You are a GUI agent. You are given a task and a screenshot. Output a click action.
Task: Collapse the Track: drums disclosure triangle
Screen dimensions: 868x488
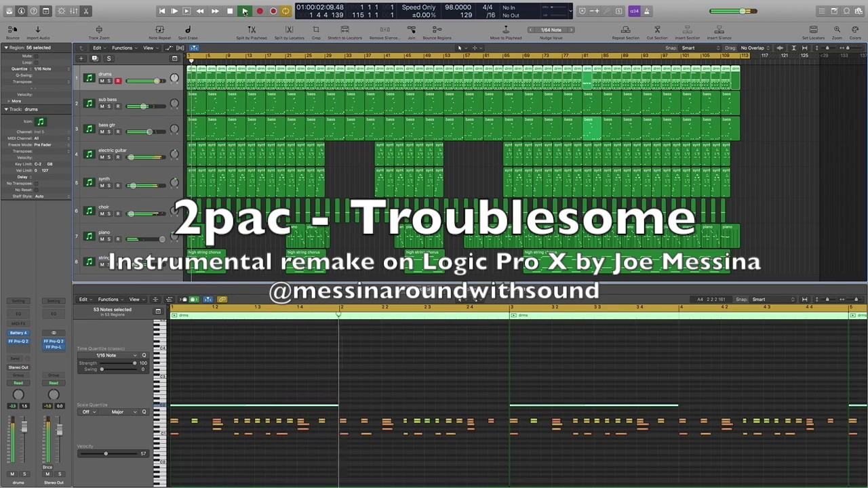(6, 109)
